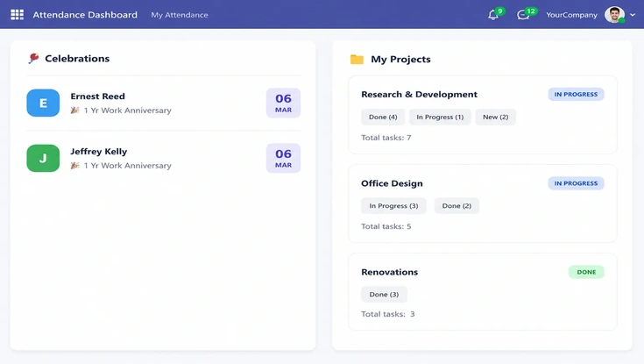Open Jeffrey Kelly's name entry
Viewport: 644px width, 364px height.
pos(99,152)
